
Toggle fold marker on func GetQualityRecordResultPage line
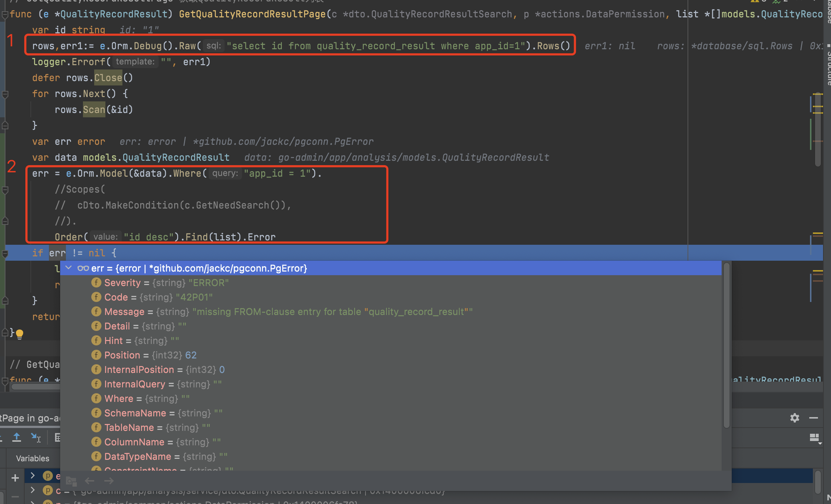[5, 14]
